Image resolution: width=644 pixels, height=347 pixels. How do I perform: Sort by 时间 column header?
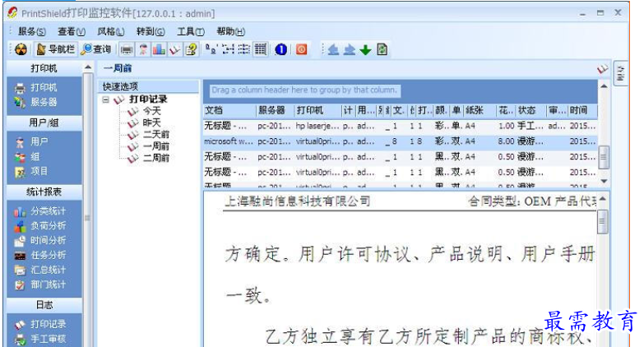pyautogui.click(x=583, y=110)
